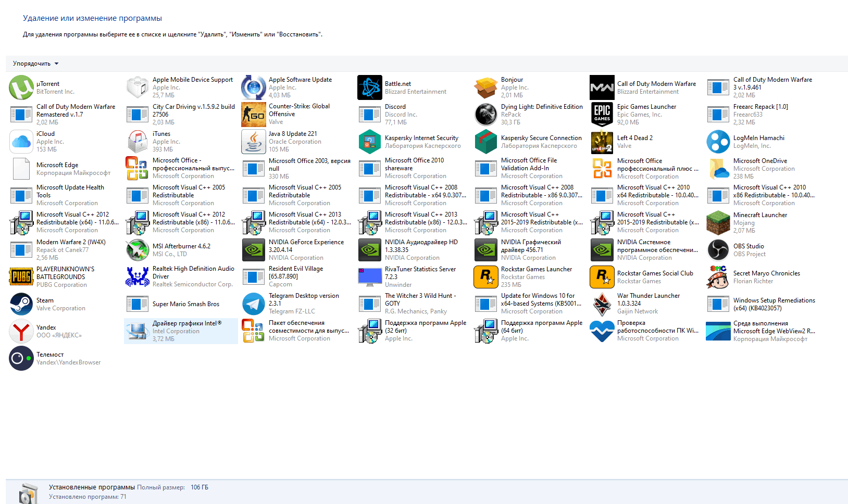Select the City Car Driving v.1.5.9.2 entry
848x504 pixels.
(x=181, y=115)
